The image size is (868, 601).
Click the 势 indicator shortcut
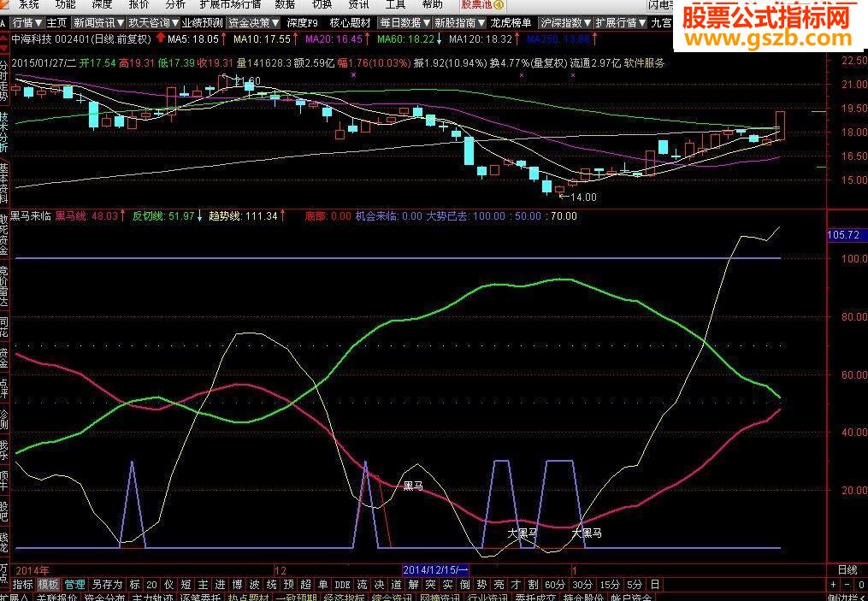481,585
